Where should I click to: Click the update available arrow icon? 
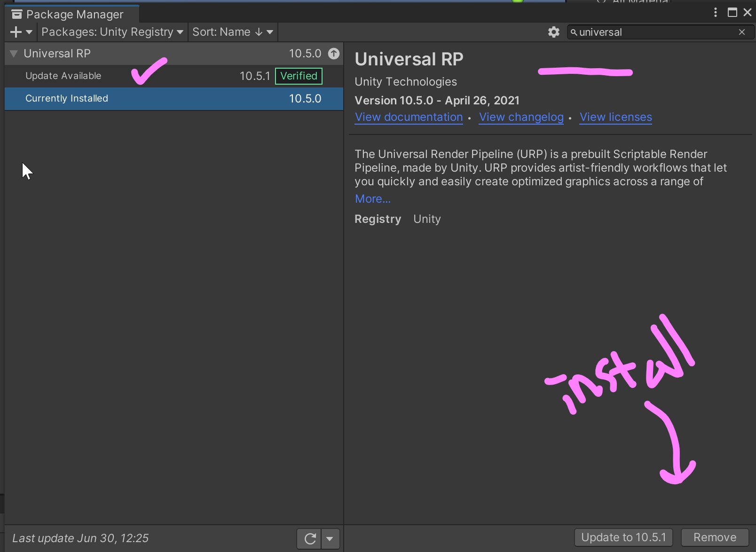coord(334,54)
